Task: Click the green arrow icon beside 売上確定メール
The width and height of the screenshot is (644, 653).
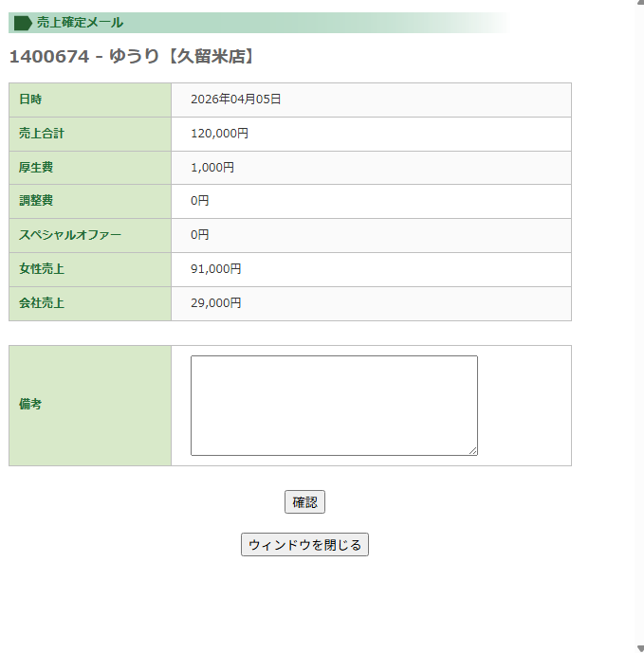Action: (23, 23)
